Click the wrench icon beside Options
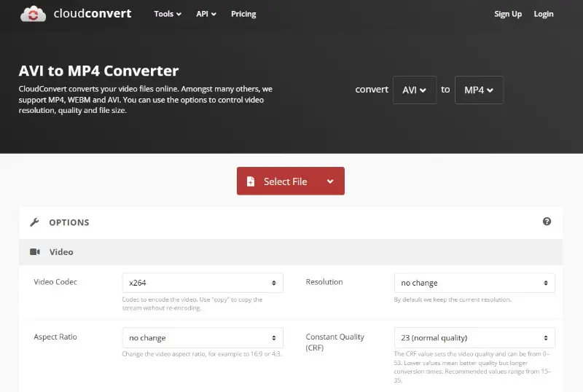Viewport: 583px width, 392px height. coord(34,222)
